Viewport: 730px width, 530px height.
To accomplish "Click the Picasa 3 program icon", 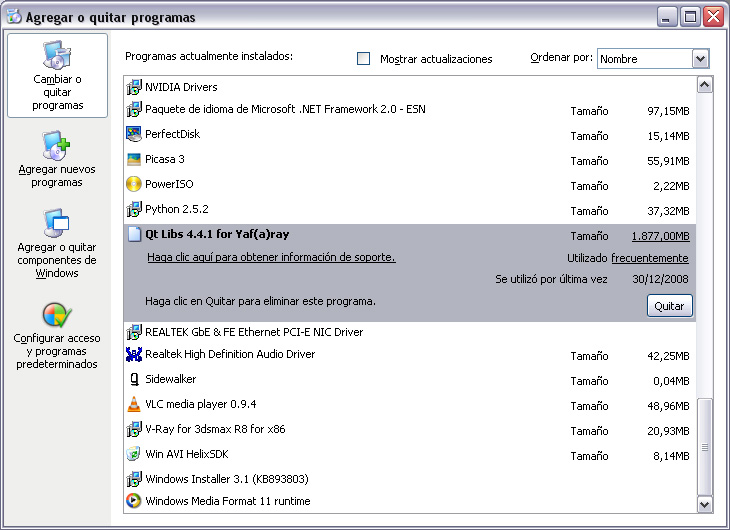I will (x=134, y=159).
